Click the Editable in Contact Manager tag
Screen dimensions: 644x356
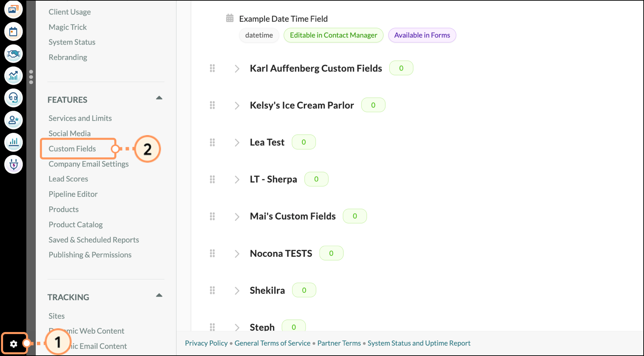333,35
